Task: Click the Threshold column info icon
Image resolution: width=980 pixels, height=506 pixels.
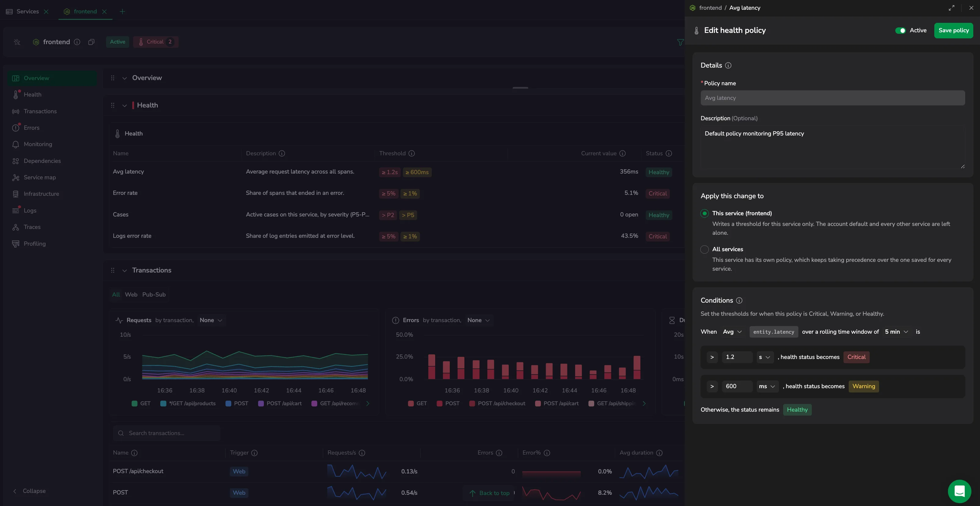Action: (x=412, y=153)
